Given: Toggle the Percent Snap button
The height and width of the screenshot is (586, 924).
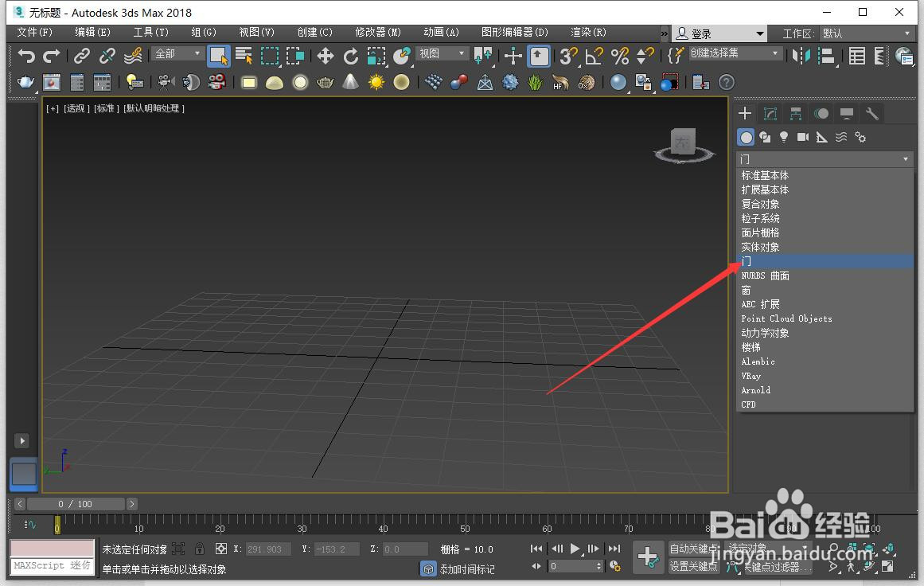Looking at the screenshot, I should (x=619, y=56).
